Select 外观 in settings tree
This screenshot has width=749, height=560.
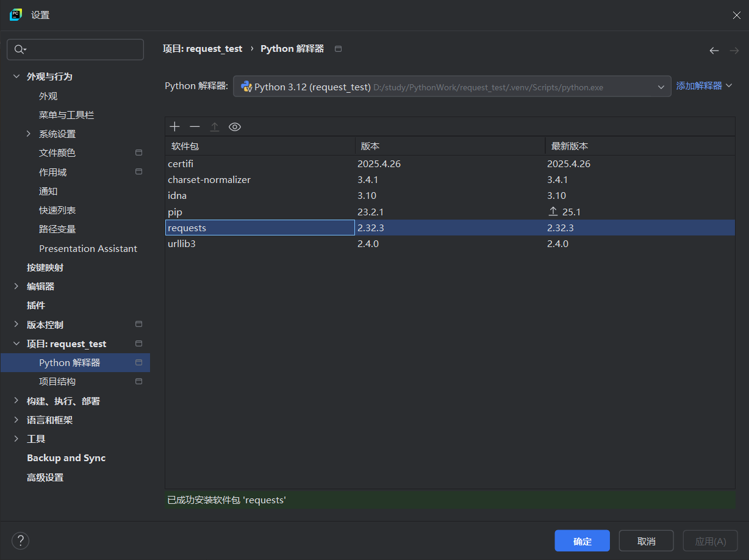[48, 96]
